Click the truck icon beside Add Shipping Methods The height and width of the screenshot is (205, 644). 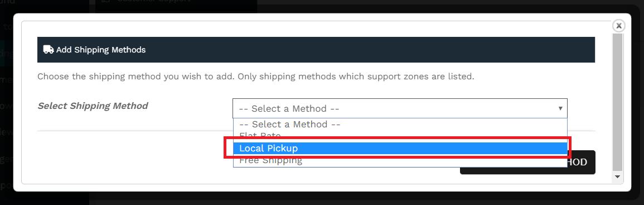49,50
